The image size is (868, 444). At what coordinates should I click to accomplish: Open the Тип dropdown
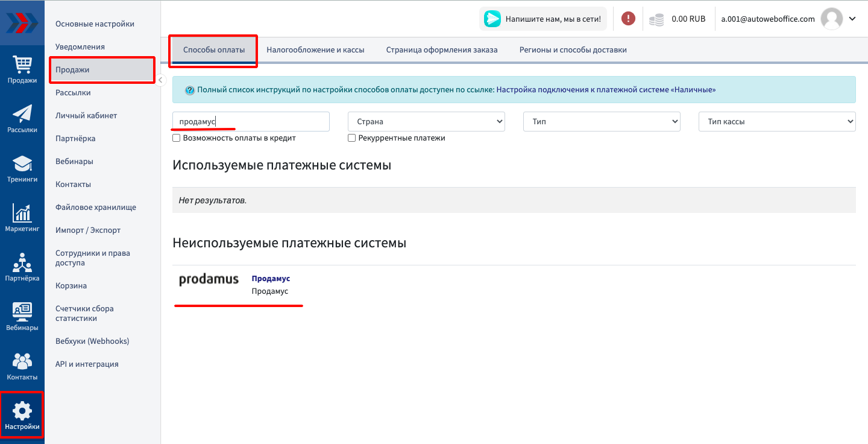[x=602, y=121]
